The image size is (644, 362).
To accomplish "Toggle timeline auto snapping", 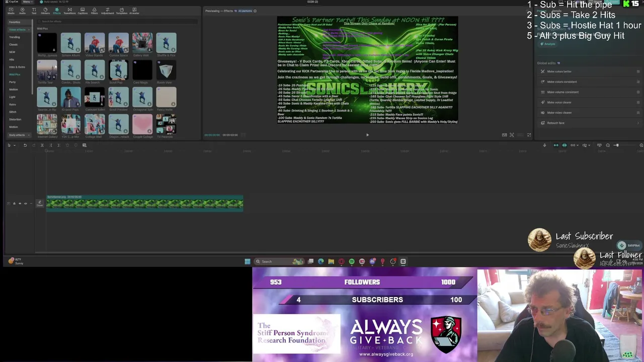I will coord(565,145).
